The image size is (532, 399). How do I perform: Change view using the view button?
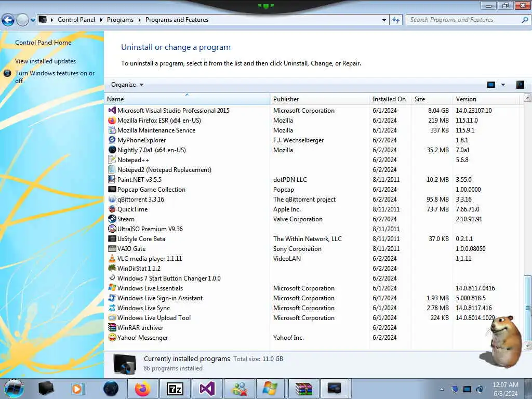(x=490, y=85)
